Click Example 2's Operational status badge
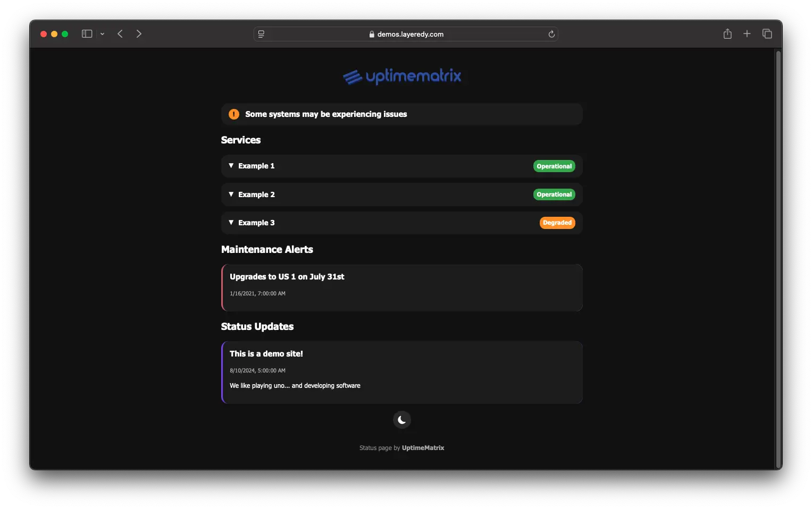 (x=554, y=194)
